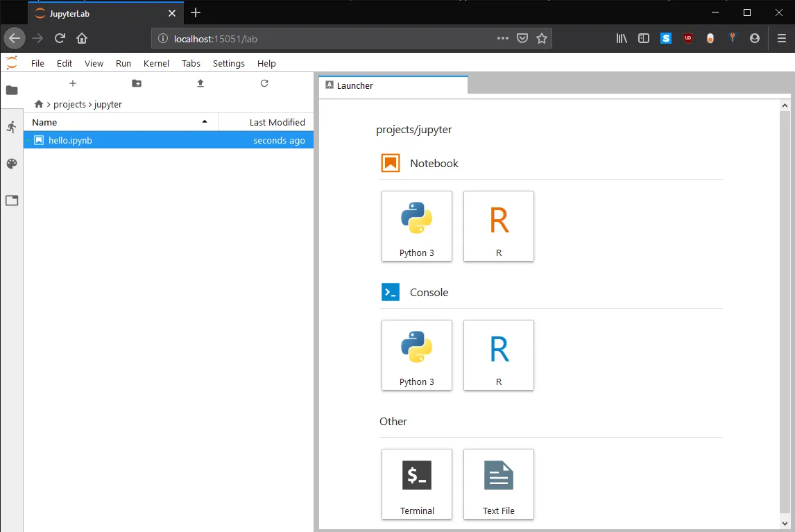Start an R console
Image resolution: width=795 pixels, height=532 pixels.
[x=498, y=355]
